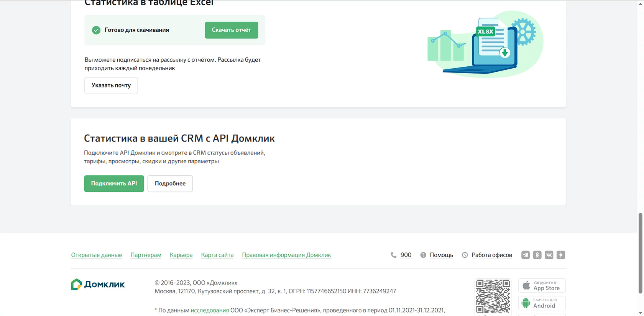This screenshot has width=644, height=316.
Task: Click the page vertical scrollbar thumb
Action: 640,253
